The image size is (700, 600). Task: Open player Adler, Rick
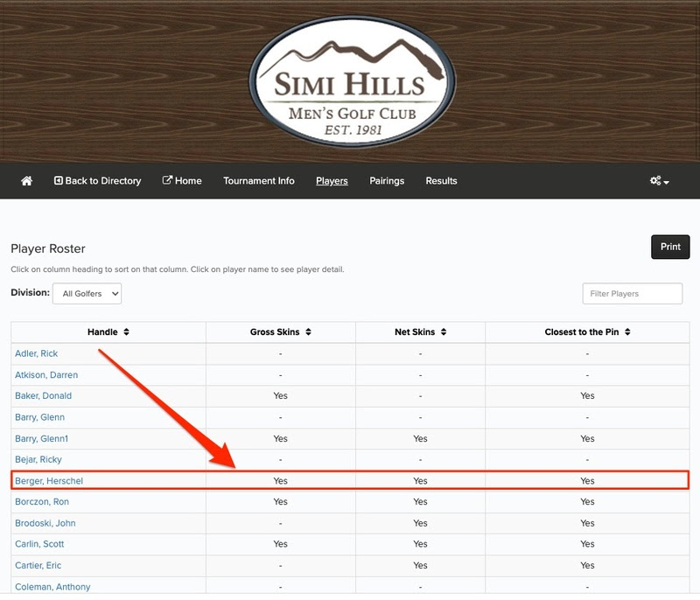pos(36,353)
